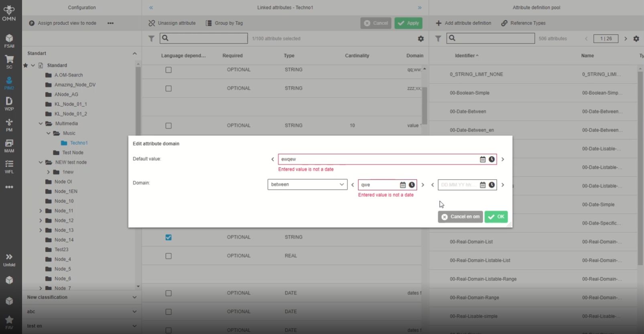The width and height of the screenshot is (644, 334).
Task: Open the FAV favorites icon
Action: (9, 322)
